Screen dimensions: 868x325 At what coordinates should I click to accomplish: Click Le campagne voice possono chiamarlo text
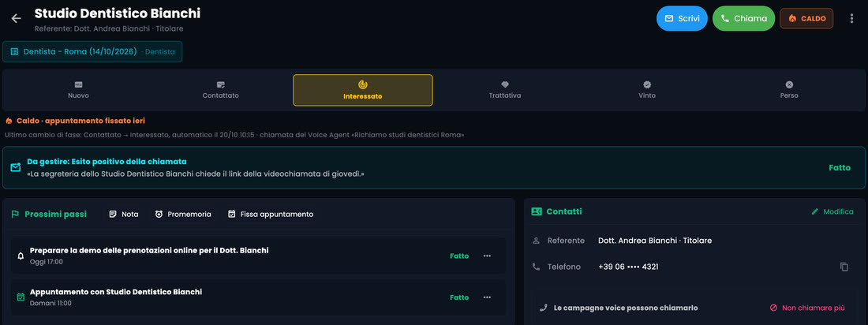626,308
